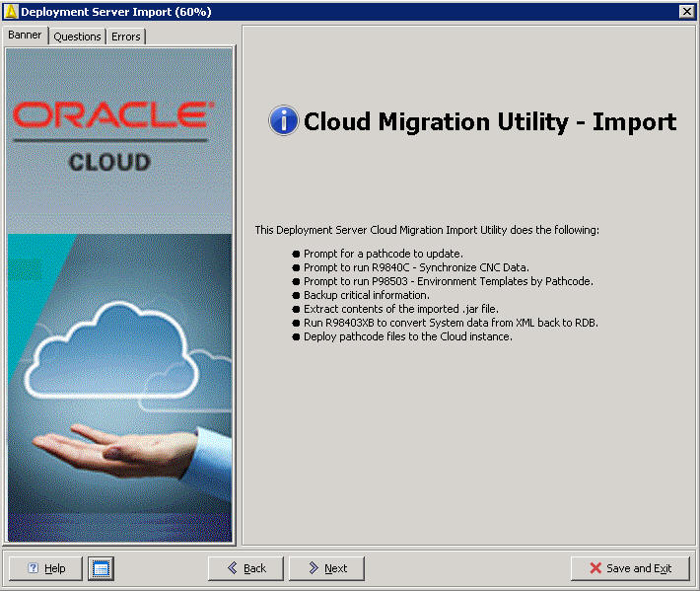Screen dimensions: 700x591
Task: Click "Backup critical information." text
Action: click(x=367, y=295)
